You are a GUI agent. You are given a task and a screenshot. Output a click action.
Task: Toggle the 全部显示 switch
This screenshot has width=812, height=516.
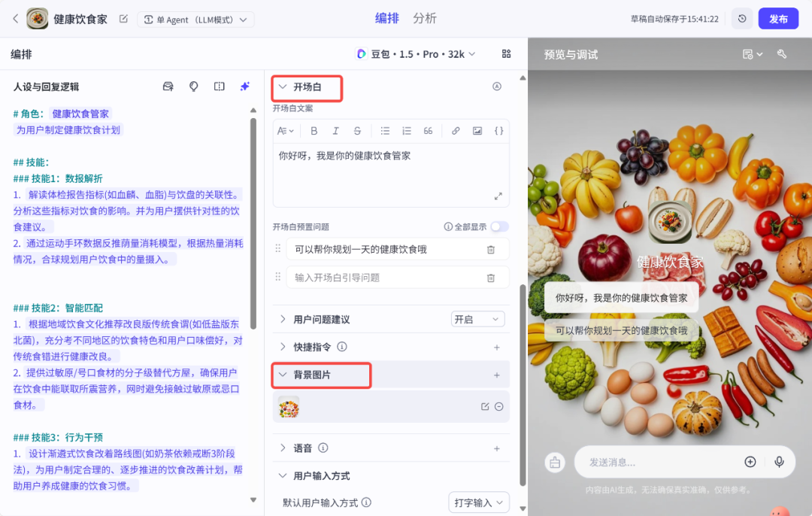click(x=500, y=227)
